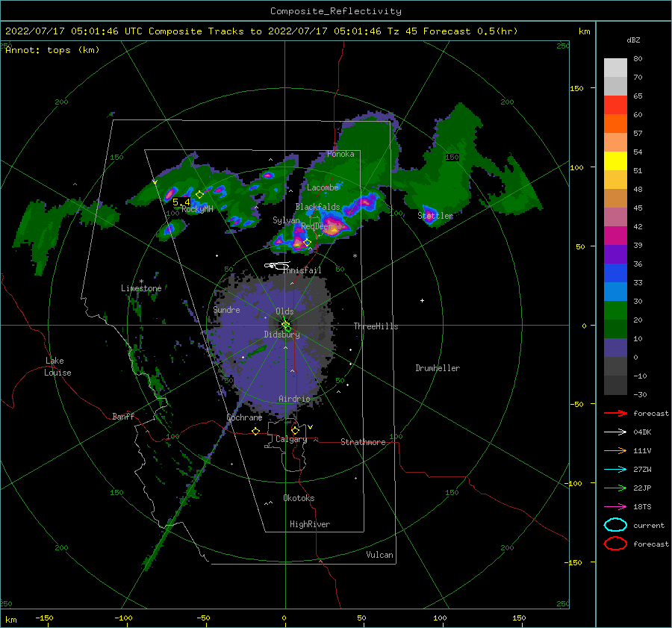
Task: Click the Composite_Reflectivity title
Action: click(x=336, y=11)
